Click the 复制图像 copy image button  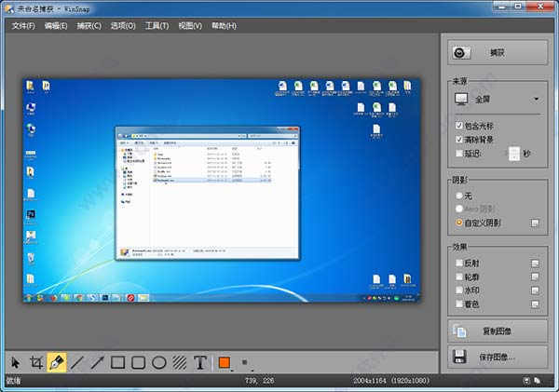click(x=498, y=331)
